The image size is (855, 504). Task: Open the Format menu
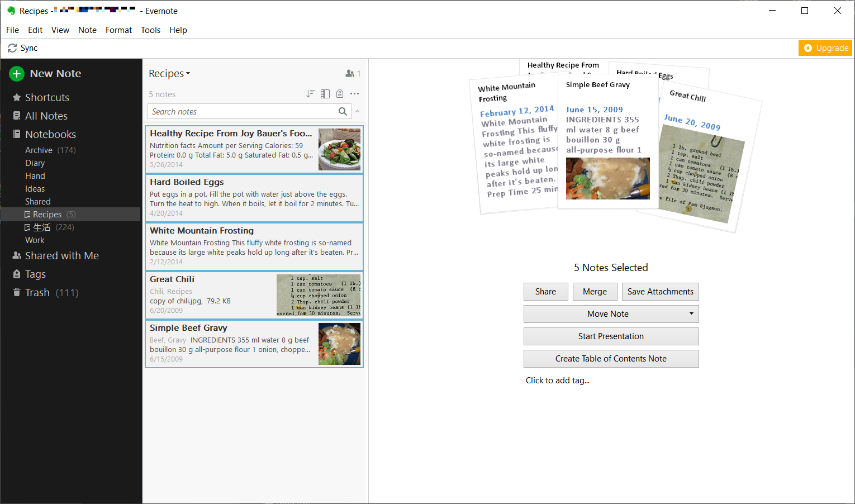[118, 30]
